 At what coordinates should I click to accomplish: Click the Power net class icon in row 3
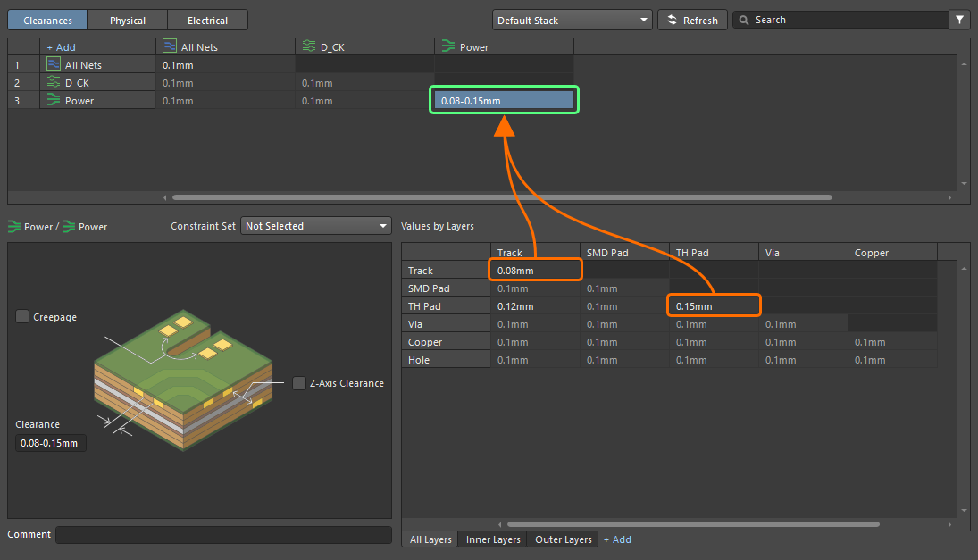point(54,100)
